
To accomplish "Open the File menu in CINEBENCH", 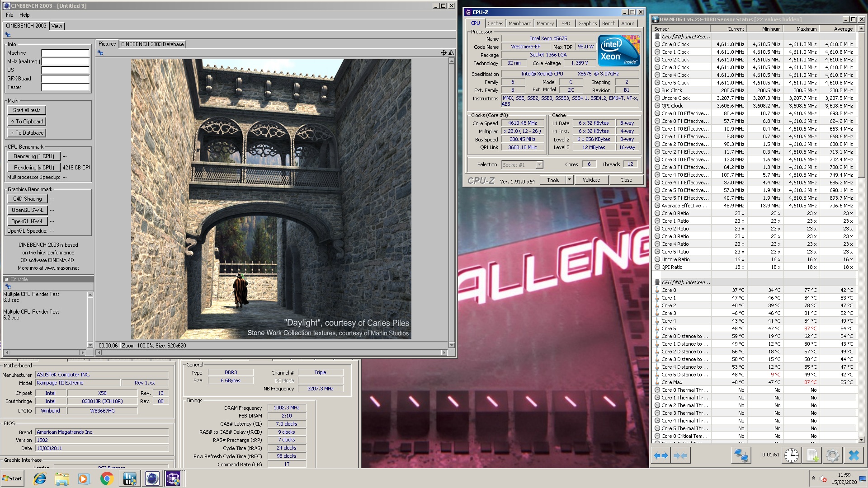I will (x=9, y=15).
